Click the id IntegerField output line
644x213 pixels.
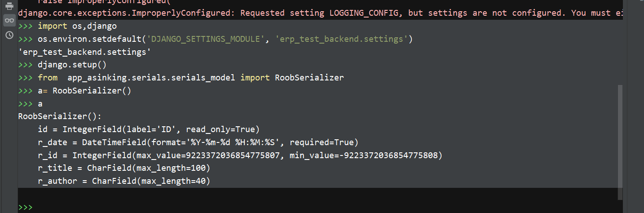[x=148, y=129]
